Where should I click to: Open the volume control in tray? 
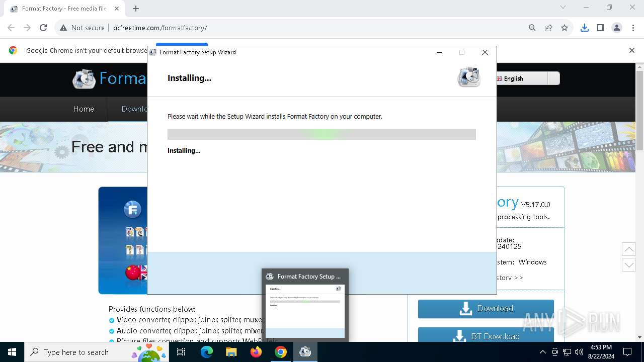[579, 352]
